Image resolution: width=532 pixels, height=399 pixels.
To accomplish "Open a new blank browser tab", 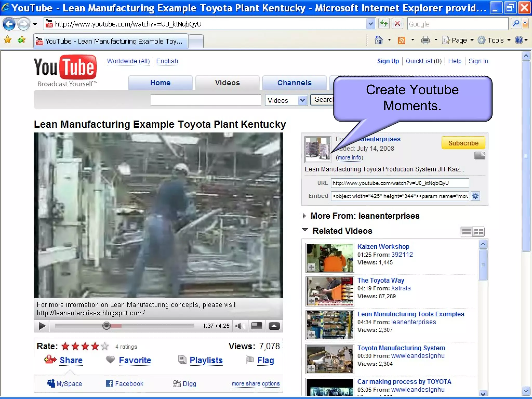I will click(x=196, y=41).
